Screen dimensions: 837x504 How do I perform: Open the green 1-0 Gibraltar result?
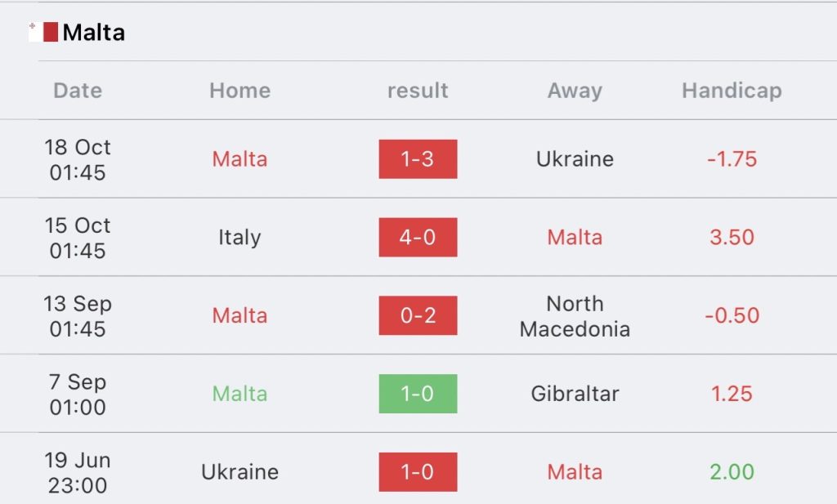click(x=418, y=394)
